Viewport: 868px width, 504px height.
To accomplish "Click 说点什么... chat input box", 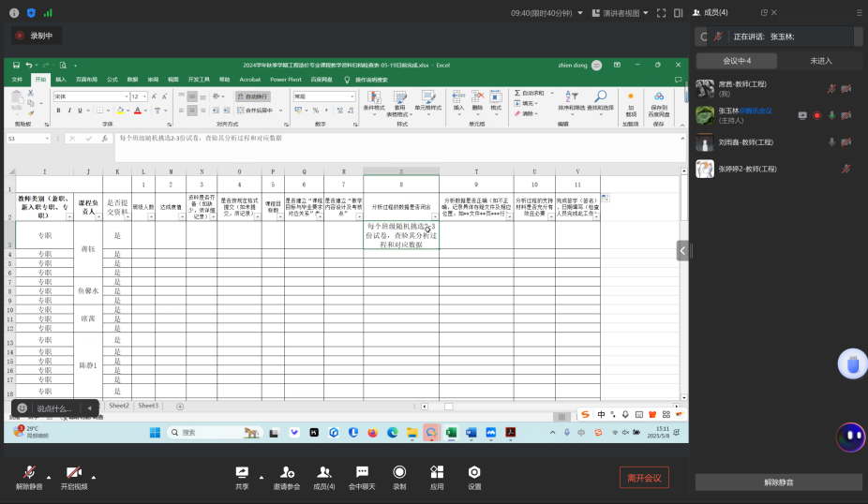I will (54, 408).
